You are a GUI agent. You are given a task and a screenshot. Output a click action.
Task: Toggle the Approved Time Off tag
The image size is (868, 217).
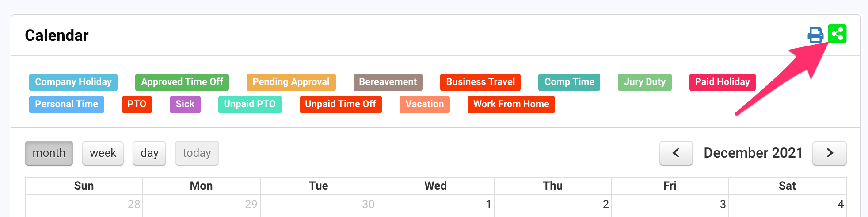[x=182, y=82]
